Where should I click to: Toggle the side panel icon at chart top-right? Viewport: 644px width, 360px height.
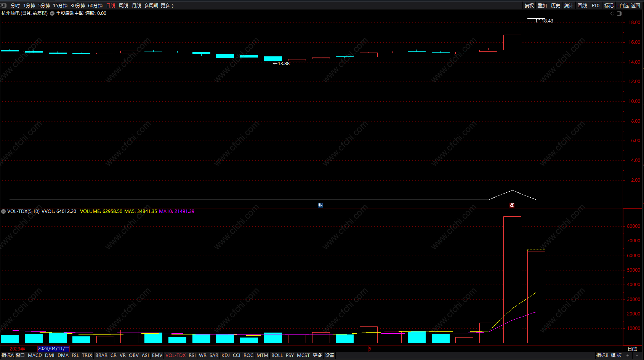click(x=619, y=13)
